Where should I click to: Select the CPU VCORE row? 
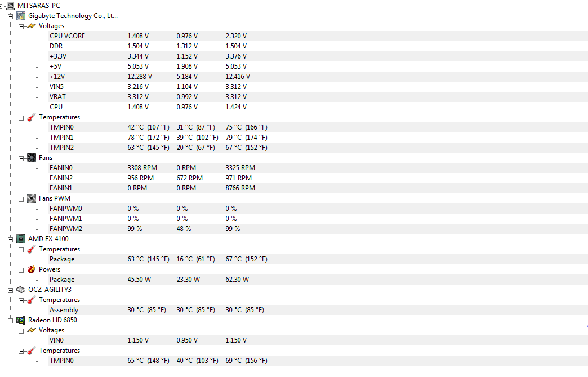click(x=318, y=36)
